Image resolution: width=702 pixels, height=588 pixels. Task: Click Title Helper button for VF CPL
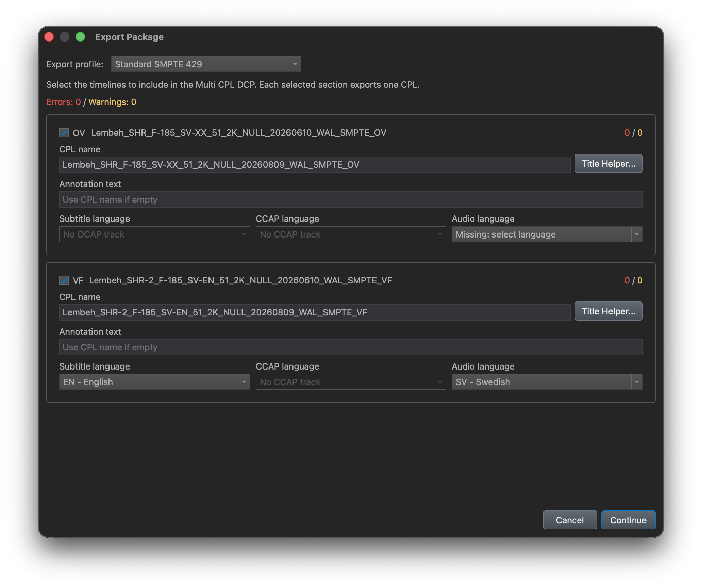pos(608,311)
